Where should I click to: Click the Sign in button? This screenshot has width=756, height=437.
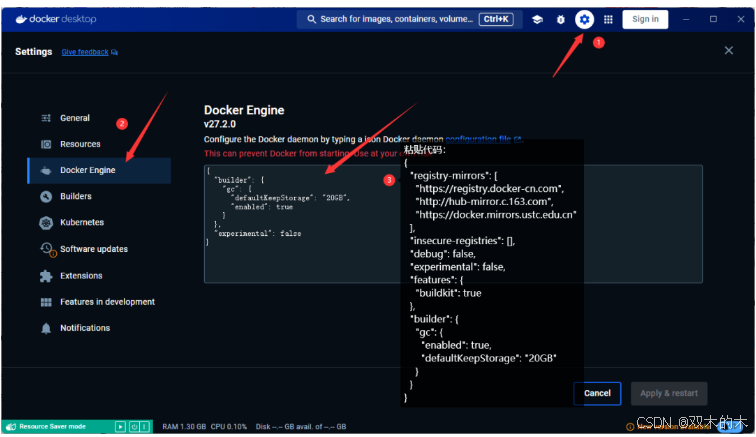coord(645,19)
